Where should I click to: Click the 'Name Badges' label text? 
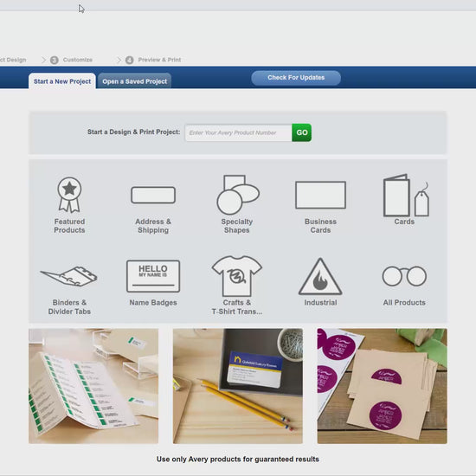coord(153,303)
